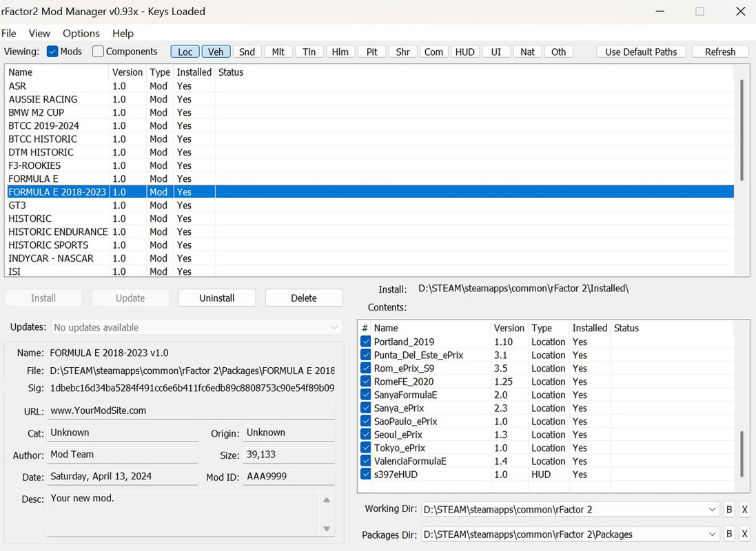
Task: Open the Options menu
Action: (81, 33)
